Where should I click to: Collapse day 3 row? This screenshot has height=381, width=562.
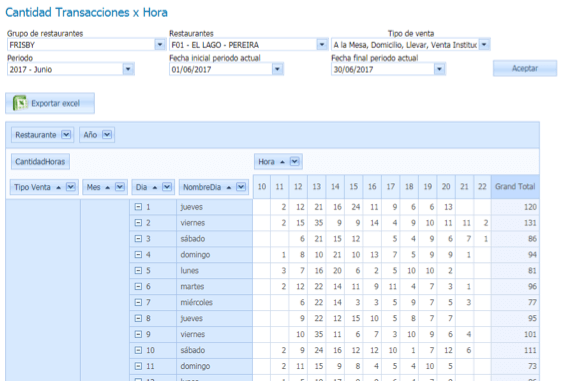coord(138,239)
